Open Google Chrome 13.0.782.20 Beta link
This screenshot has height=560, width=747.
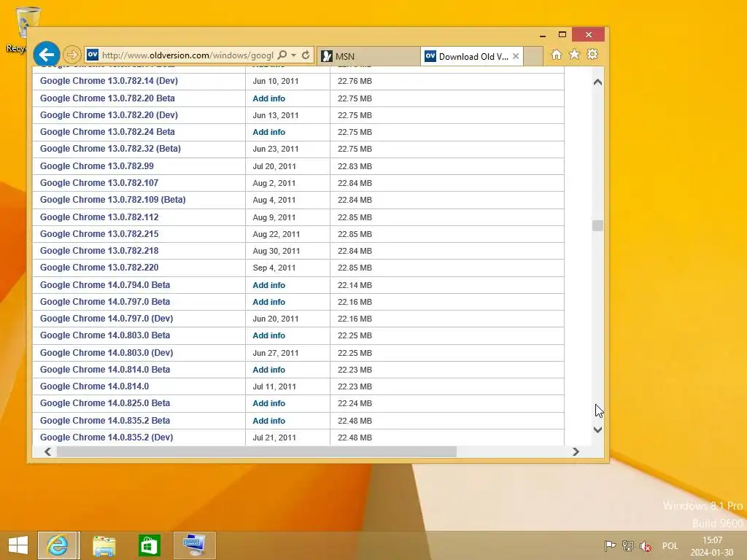click(107, 98)
